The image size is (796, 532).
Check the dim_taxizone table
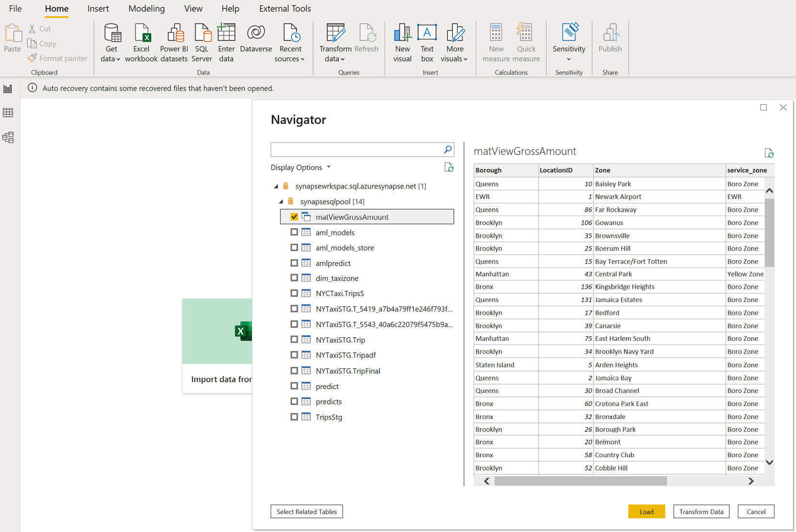[294, 278]
